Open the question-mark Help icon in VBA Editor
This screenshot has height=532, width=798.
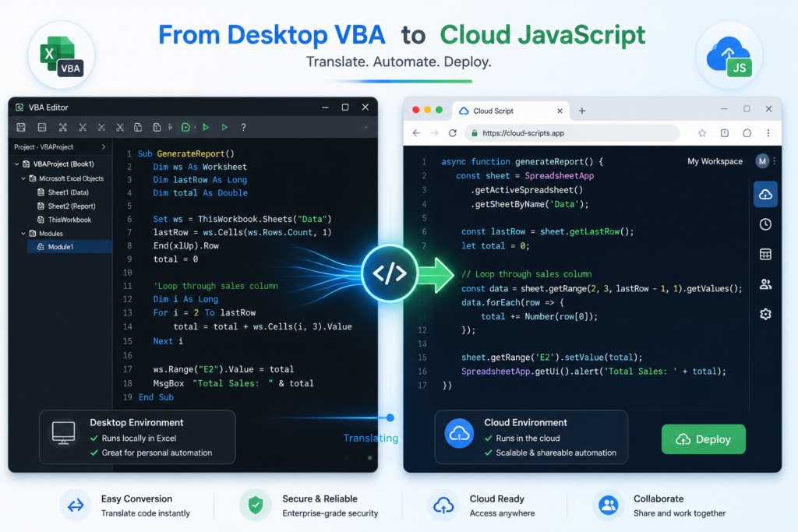pyautogui.click(x=243, y=127)
